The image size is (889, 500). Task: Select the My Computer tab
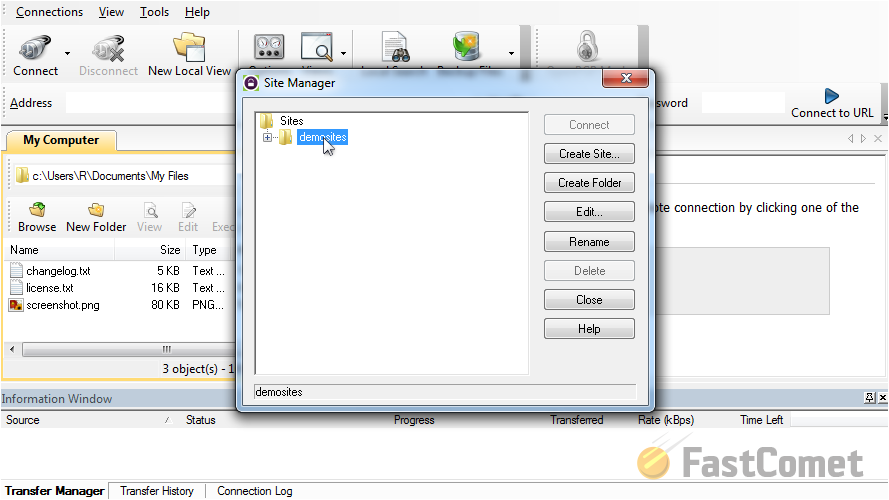(x=61, y=140)
